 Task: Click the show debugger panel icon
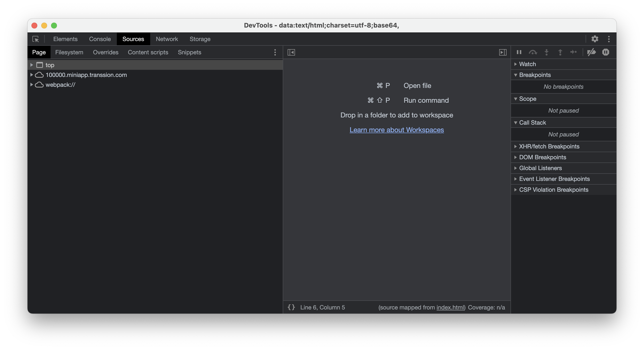click(502, 52)
